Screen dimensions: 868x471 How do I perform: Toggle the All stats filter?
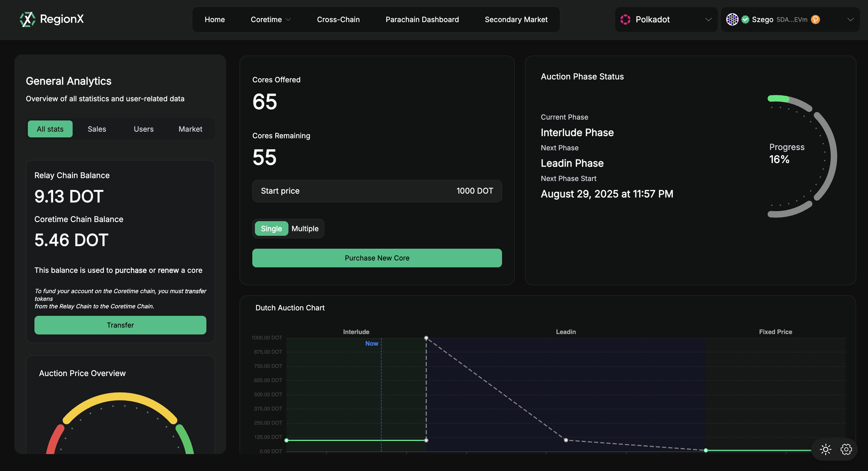[x=50, y=129]
